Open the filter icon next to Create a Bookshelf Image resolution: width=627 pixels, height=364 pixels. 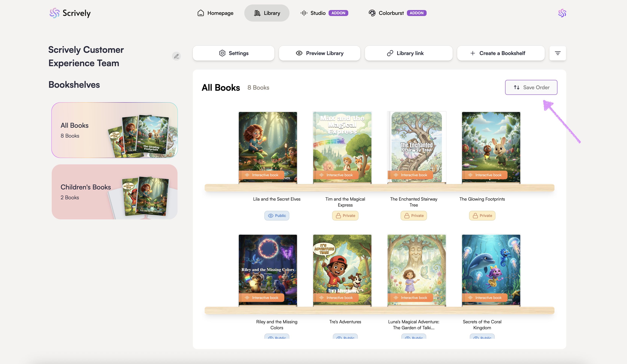click(x=558, y=53)
